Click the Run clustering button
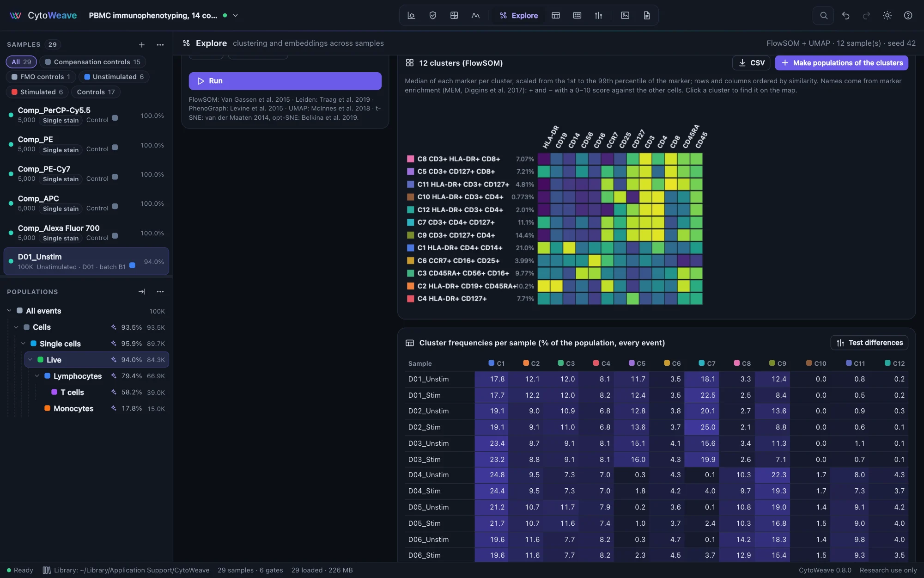Image resolution: width=924 pixels, height=578 pixels. point(285,81)
